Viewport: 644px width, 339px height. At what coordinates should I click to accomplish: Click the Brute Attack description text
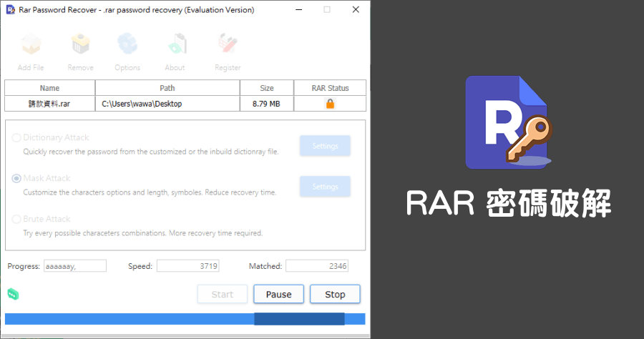142,232
